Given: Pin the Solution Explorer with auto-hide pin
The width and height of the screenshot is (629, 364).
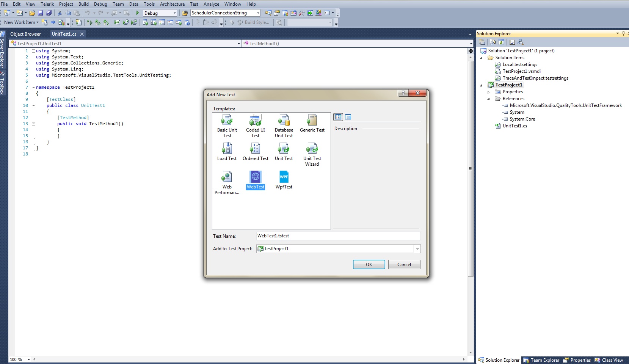Looking at the screenshot, I should [623, 33].
